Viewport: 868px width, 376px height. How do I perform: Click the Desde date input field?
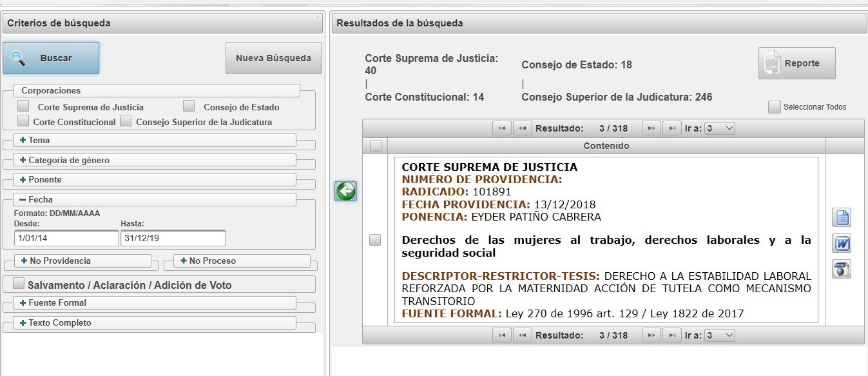tap(66, 239)
